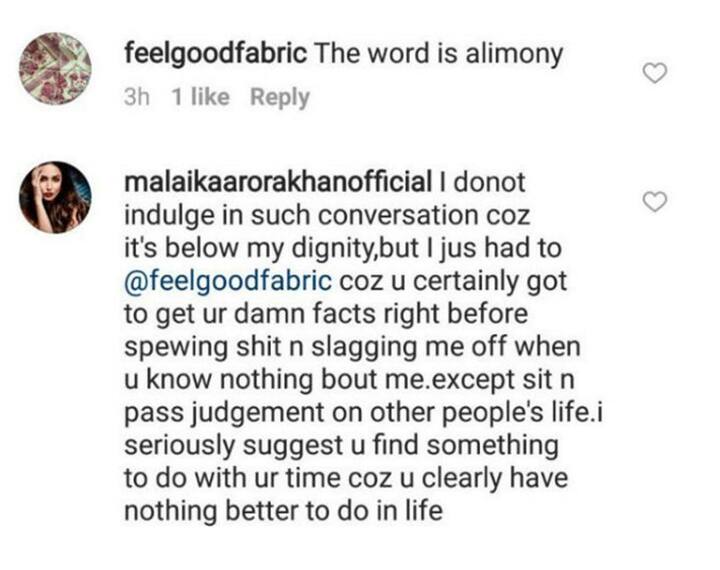Viewport: 720px width, 570px height.
Task: Follow the @feelgoodfabric mention link
Action: click(x=228, y=281)
